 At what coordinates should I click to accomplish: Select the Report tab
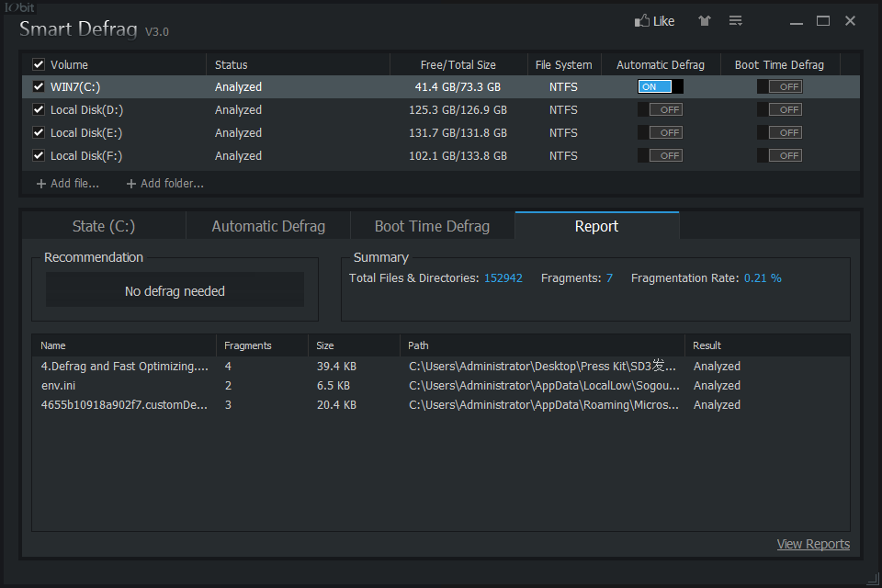597,226
